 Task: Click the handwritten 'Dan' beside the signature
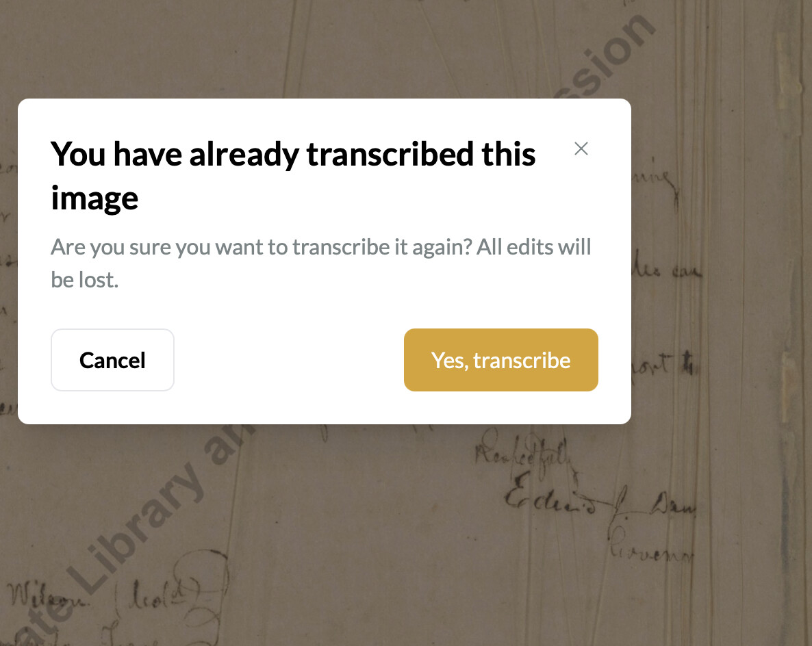[x=673, y=504]
